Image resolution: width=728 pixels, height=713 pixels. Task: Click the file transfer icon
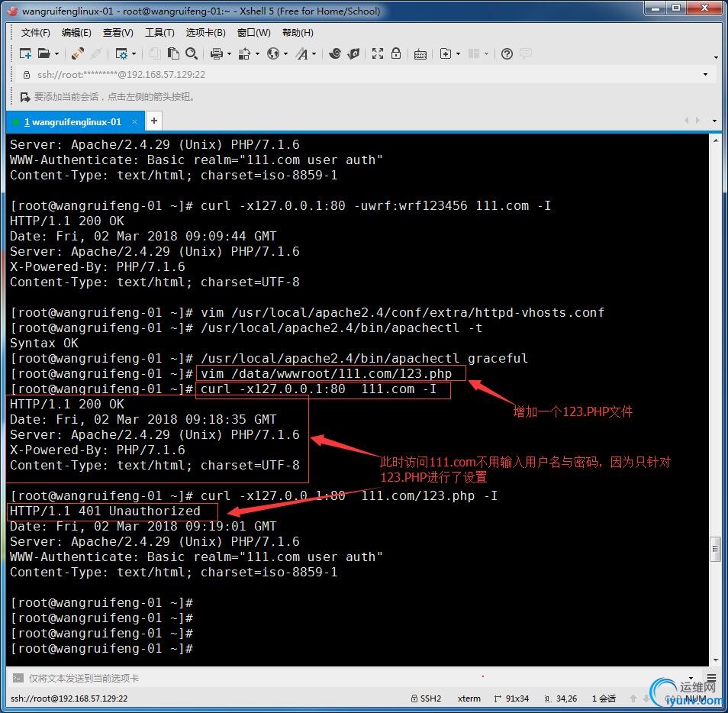click(x=244, y=54)
